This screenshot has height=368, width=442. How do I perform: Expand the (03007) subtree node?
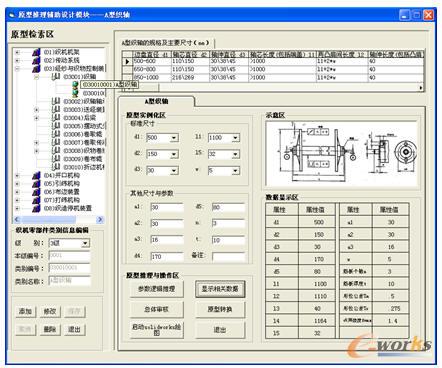37,142
